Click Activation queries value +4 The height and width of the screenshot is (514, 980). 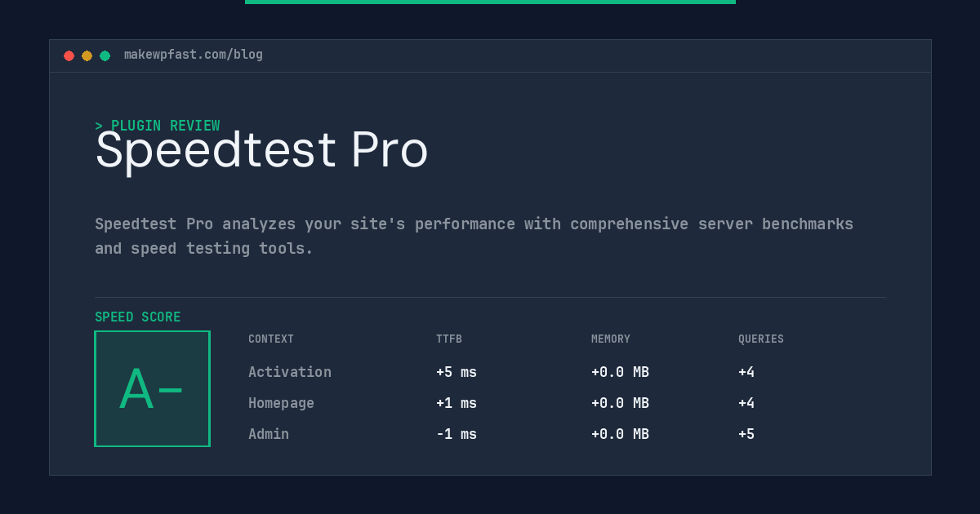(746, 372)
